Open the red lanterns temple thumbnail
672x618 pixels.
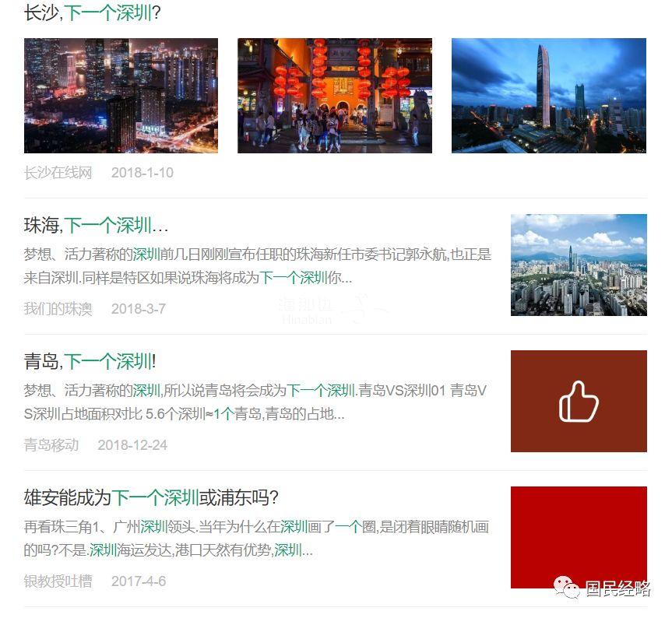point(335,96)
